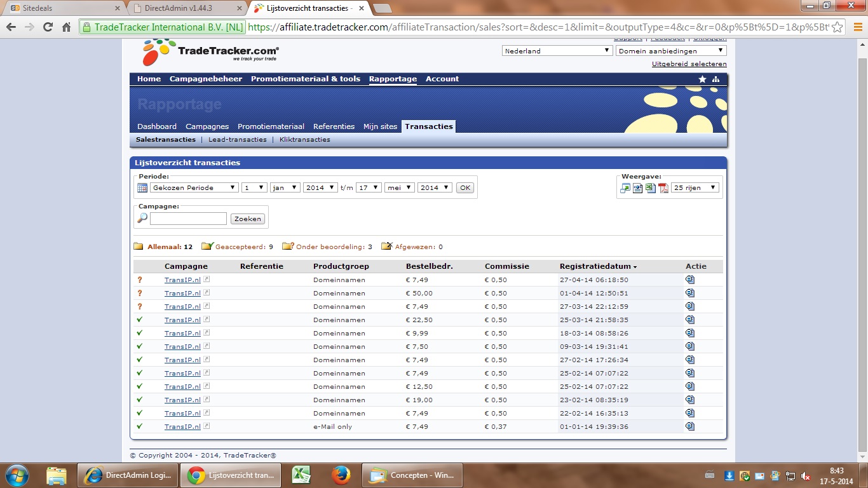The image size is (868, 488).
Task: Export transactions as PDF icon
Action: [663, 188]
